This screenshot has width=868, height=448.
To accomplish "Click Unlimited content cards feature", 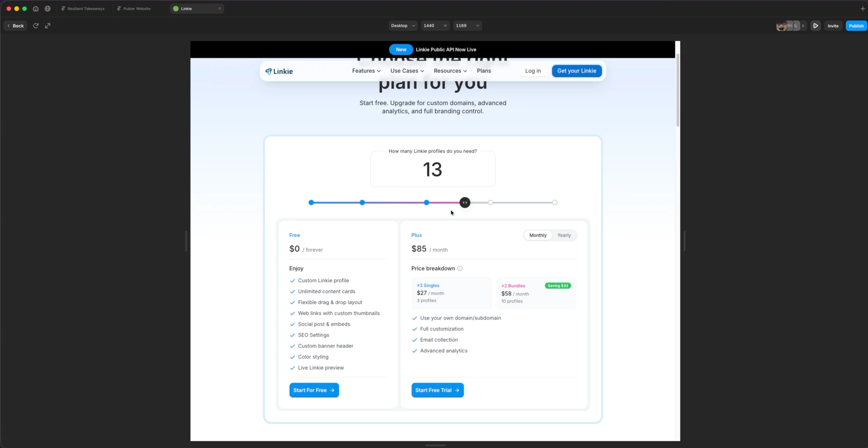I will (x=327, y=291).
